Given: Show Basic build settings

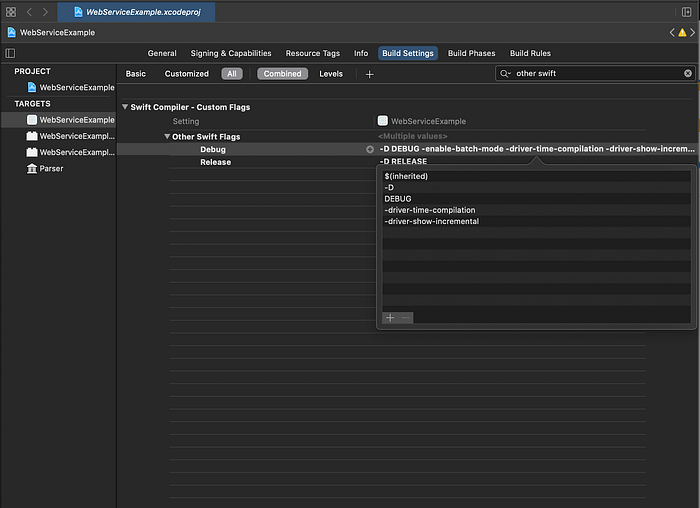Looking at the screenshot, I should [136, 74].
